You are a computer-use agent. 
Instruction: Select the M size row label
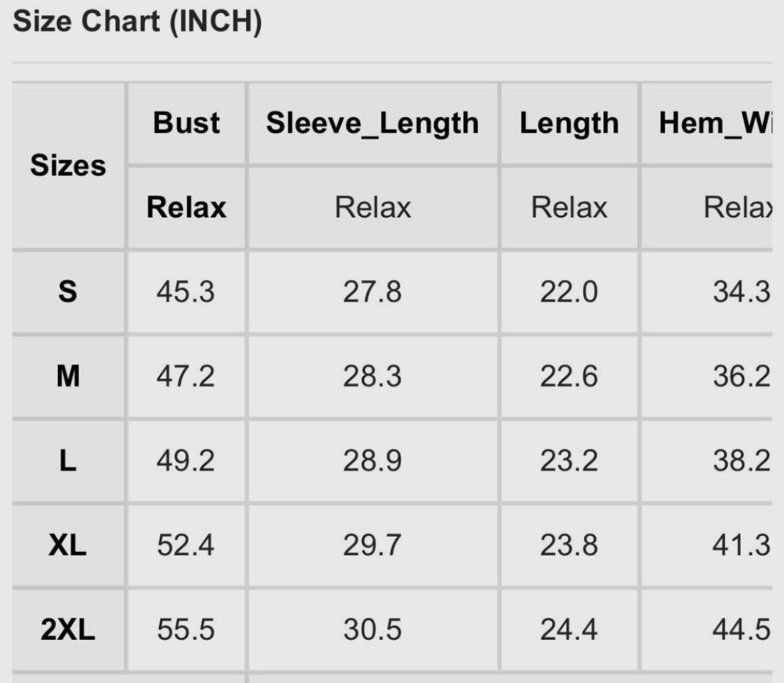[68, 376]
